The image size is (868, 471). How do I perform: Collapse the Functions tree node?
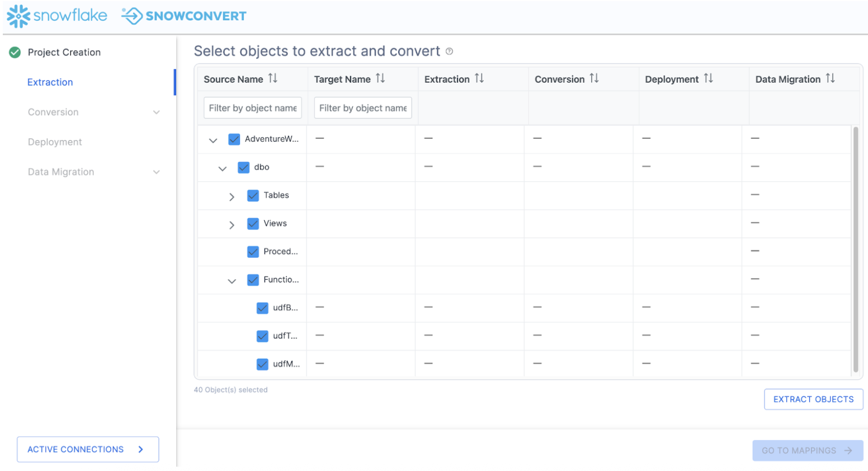(232, 281)
